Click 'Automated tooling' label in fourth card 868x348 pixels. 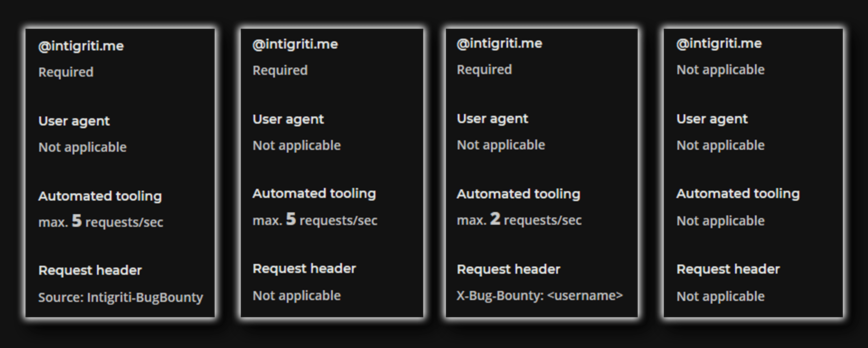pos(738,194)
